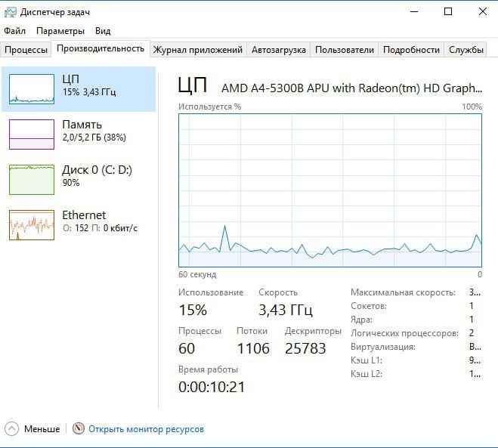Click the AMD A4-5300B processor name
The width and height of the screenshot is (498, 448).
(351, 88)
